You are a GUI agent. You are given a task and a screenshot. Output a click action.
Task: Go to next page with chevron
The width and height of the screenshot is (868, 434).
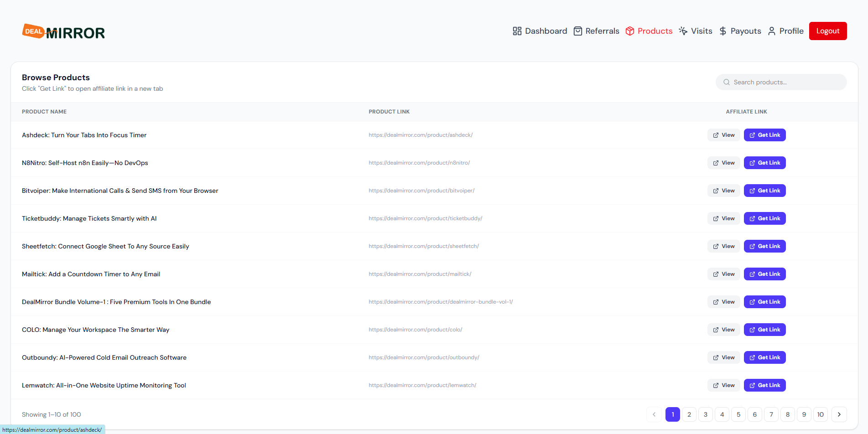click(839, 414)
